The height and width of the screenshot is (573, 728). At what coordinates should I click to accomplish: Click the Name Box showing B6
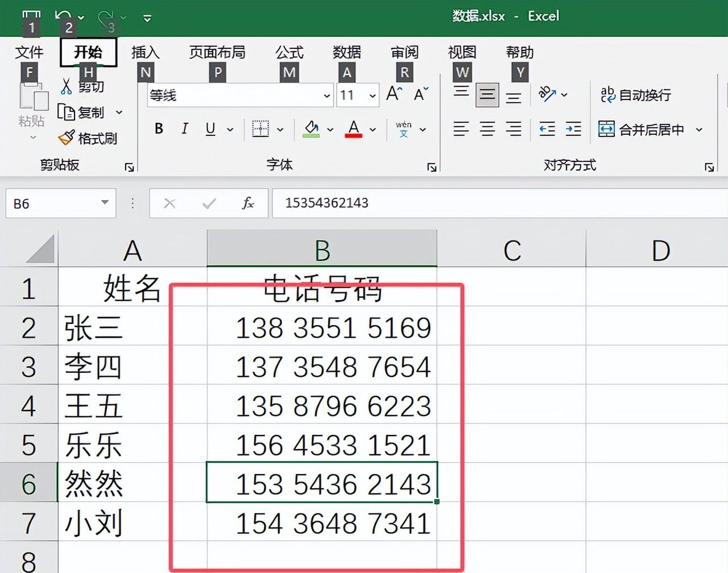pyautogui.click(x=51, y=204)
